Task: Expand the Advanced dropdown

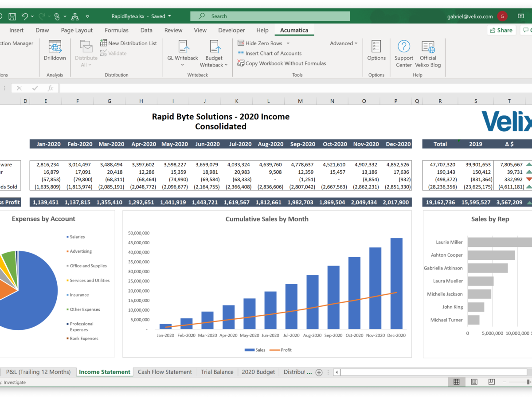Action: click(344, 43)
